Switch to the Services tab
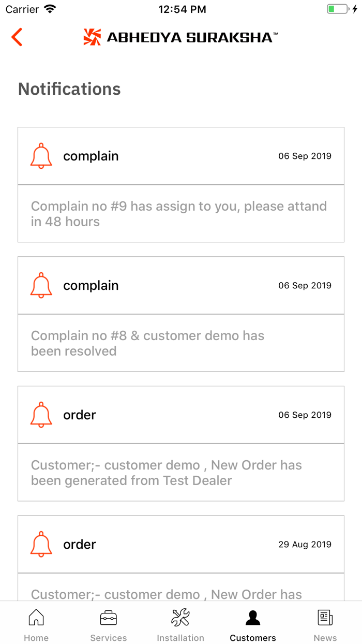362x644 pixels. coord(109,624)
